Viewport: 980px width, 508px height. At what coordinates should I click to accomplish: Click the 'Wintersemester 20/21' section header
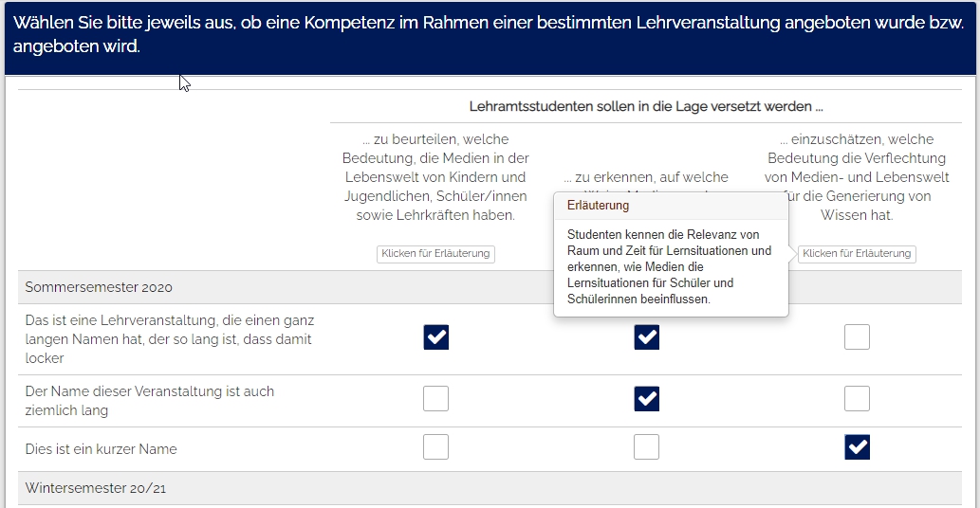pyautogui.click(x=96, y=488)
